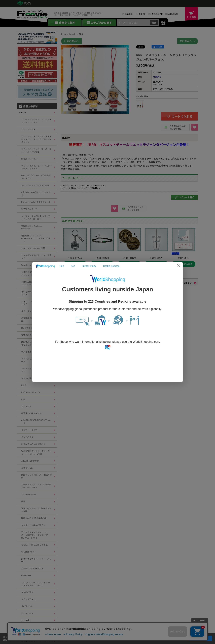Expand the 劇場用プログラム sidebar category
Image resolution: width=215 pixels, height=644 pixels.
[37, 159]
